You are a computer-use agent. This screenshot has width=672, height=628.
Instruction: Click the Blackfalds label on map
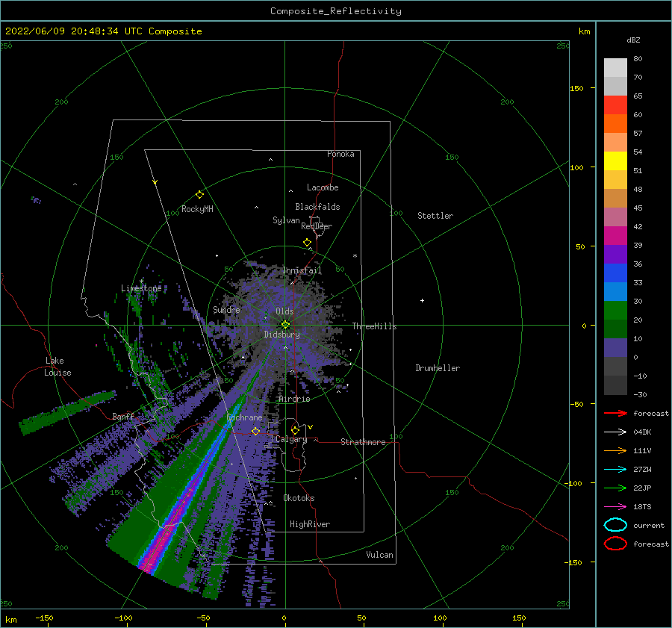coord(317,207)
